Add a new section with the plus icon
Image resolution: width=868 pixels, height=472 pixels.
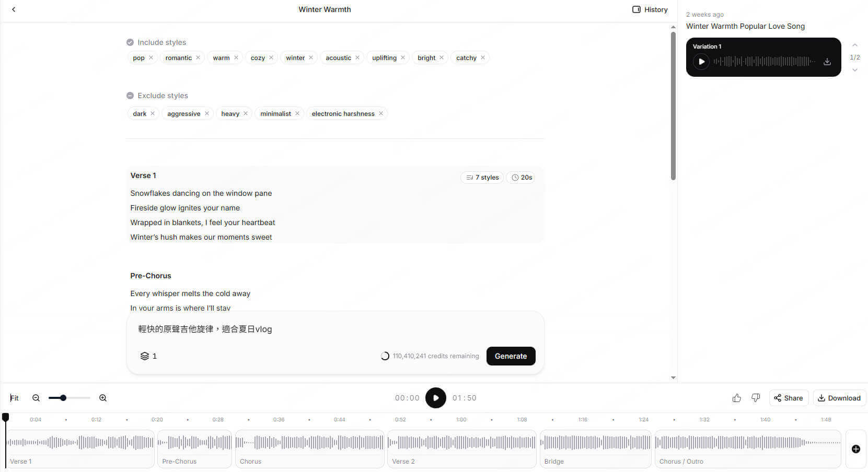856,449
